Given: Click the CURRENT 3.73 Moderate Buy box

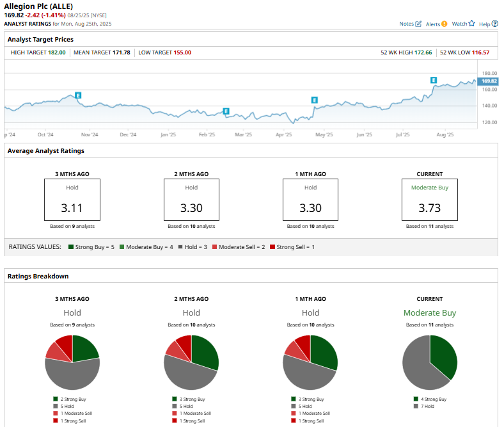Looking at the screenshot, I should coord(430,200).
